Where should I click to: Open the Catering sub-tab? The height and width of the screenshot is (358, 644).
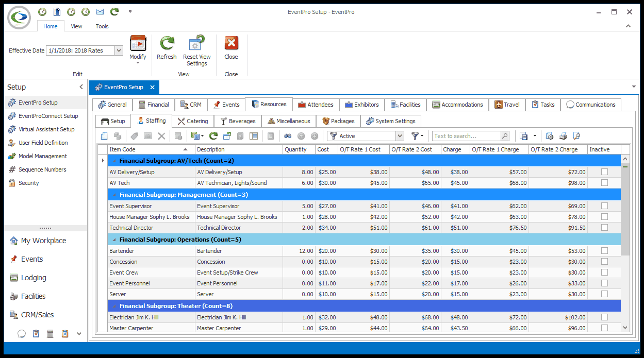pyautogui.click(x=192, y=121)
